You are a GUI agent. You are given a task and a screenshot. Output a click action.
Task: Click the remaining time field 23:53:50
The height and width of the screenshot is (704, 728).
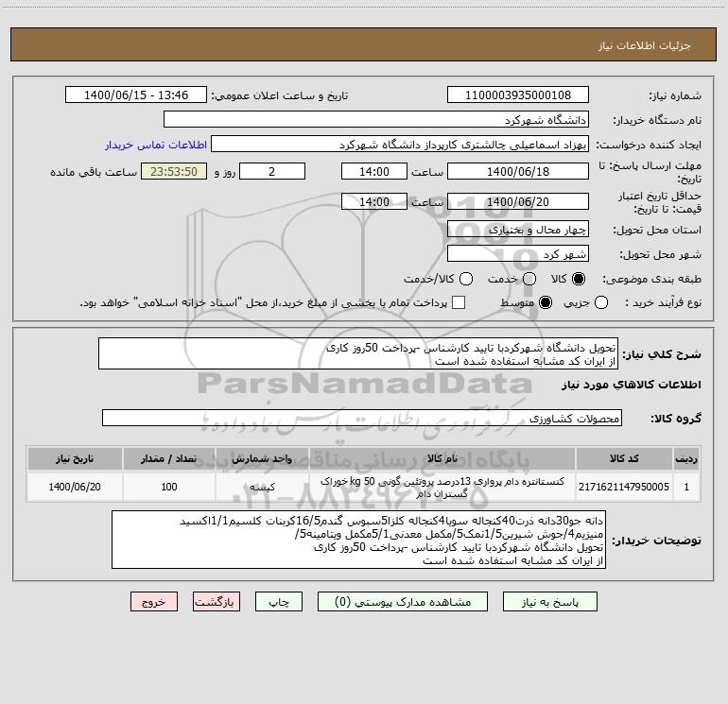coord(174,171)
